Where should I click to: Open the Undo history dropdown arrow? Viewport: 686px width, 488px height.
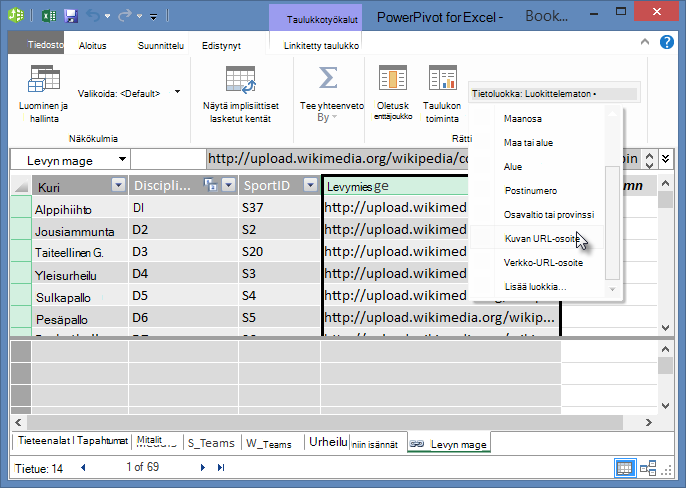pyautogui.click(x=107, y=17)
